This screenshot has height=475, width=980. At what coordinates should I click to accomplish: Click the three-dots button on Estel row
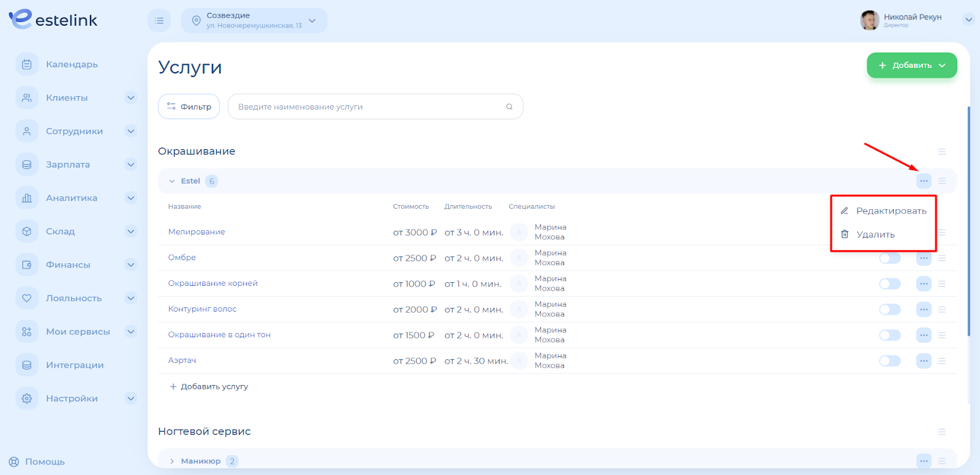(924, 181)
